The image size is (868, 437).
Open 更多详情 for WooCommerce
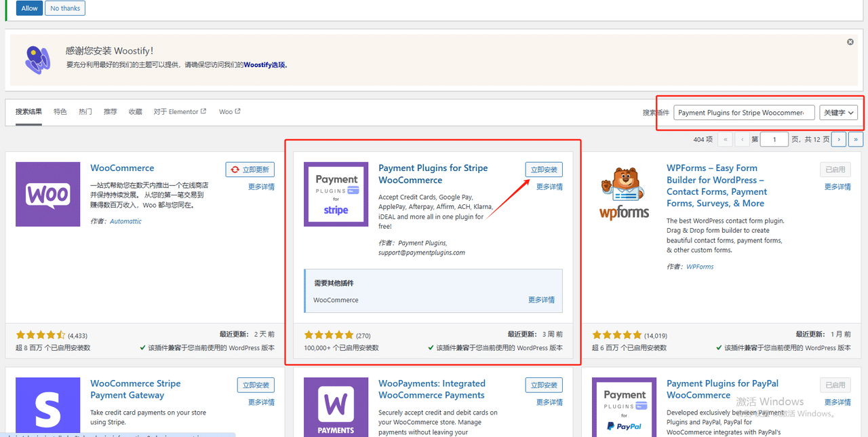[261, 187]
